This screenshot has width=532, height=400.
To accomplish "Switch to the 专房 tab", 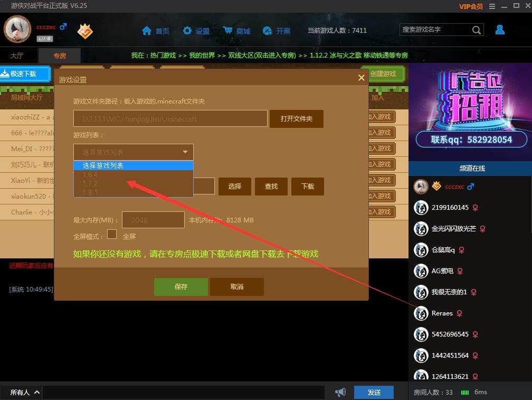I will click(60, 55).
